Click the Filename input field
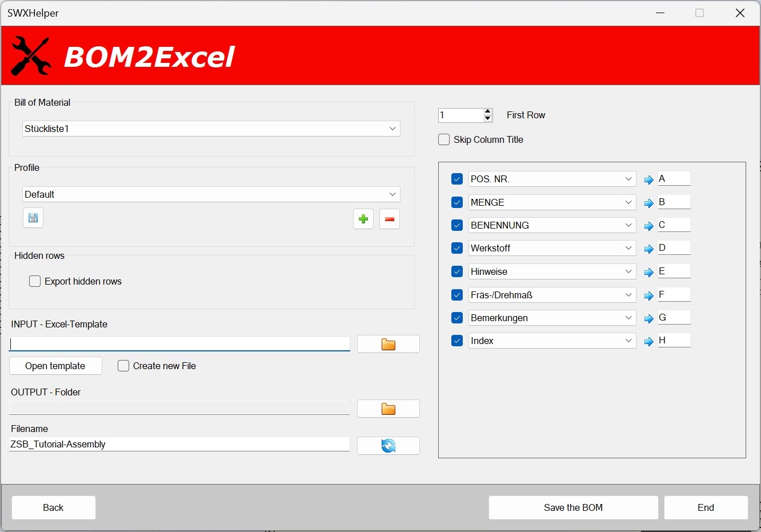The height and width of the screenshot is (532, 761). point(179,444)
